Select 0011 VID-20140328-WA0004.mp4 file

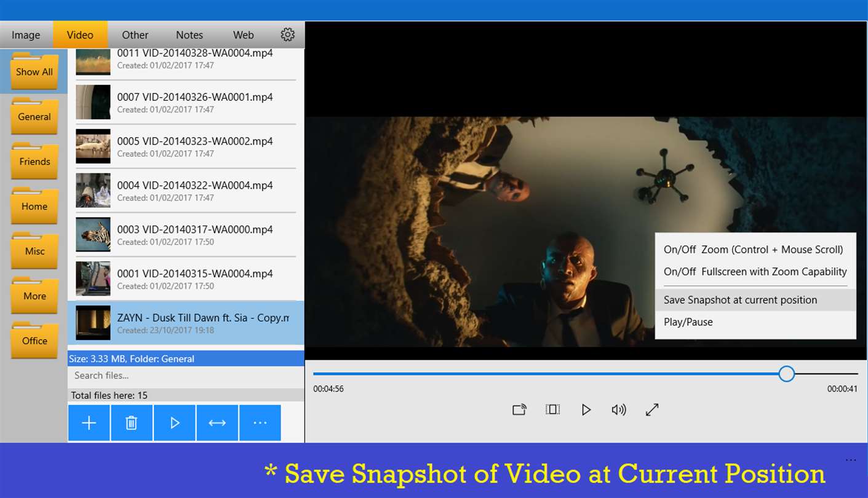pos(186,63)
